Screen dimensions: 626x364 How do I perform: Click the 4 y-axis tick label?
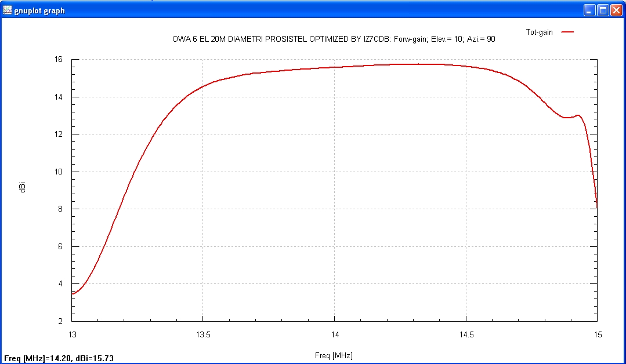60,284
